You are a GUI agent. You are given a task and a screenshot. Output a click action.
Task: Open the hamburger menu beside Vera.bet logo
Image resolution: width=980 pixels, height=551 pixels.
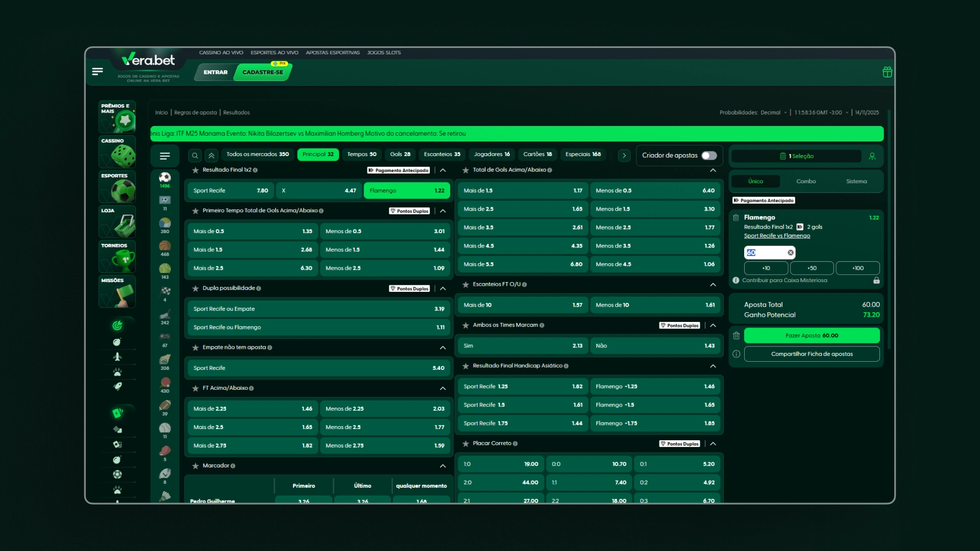[97, 71]
